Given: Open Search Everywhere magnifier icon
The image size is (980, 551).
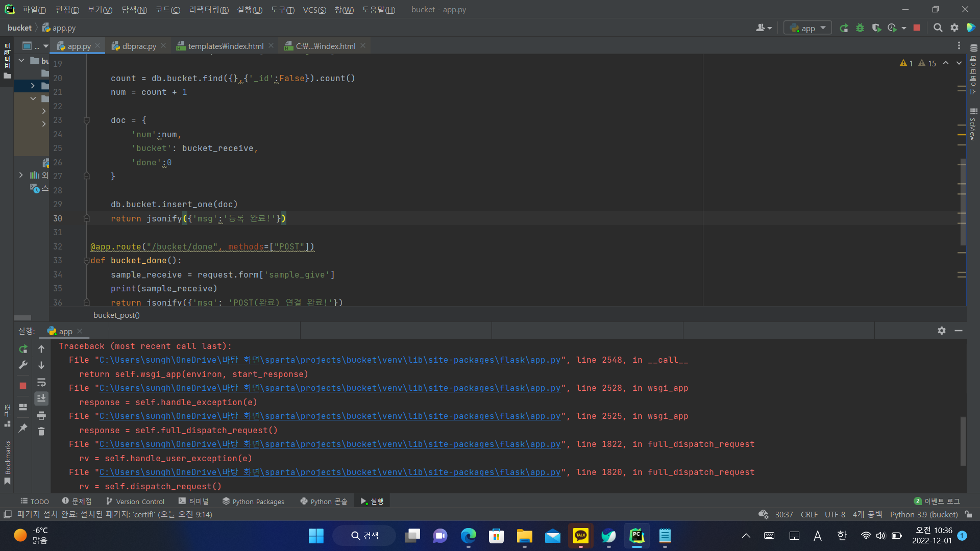Looking at the screenshot, I should pos(938,28).
